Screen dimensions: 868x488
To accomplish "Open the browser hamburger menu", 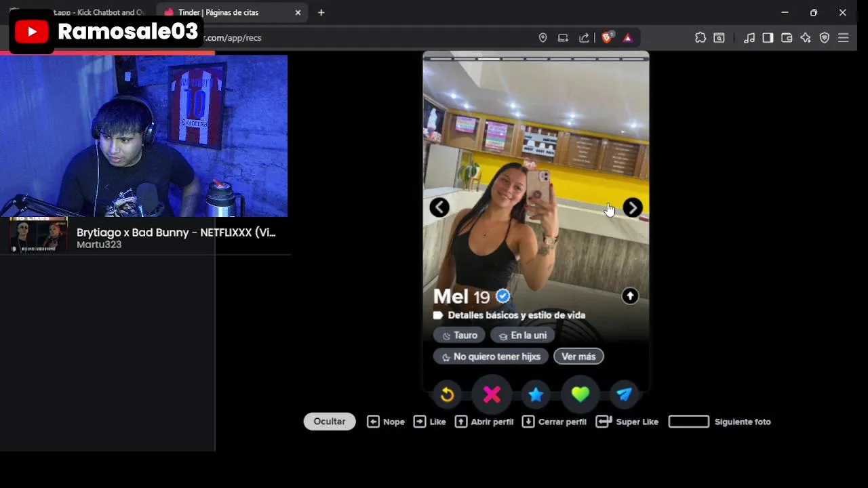I will coord(844,38).
